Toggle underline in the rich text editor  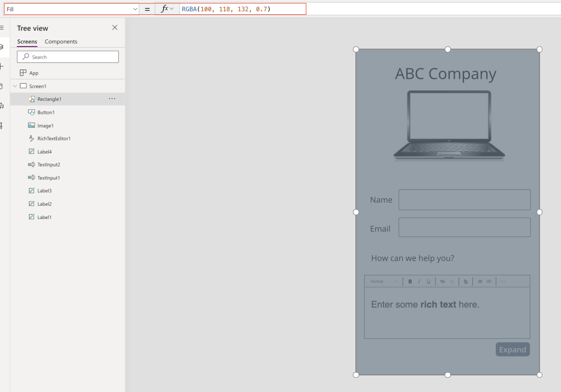pyautogui.click(x=428, y=281)
